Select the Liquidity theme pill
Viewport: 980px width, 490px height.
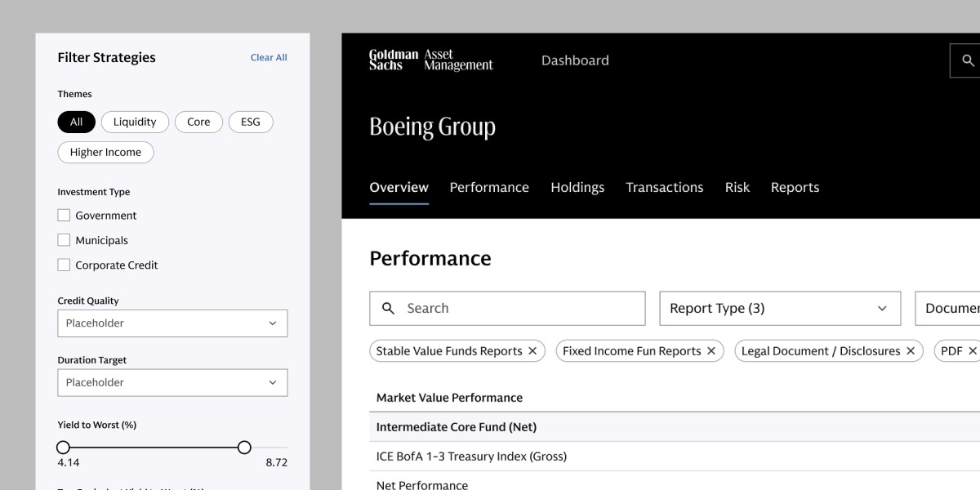[x=135, y=122]
